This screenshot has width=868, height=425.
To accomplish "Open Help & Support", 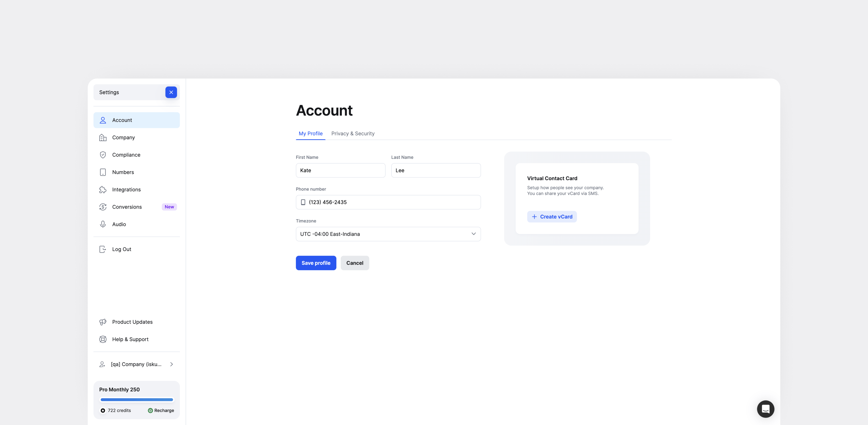I will pyautogui.click(x=136, y=339).
